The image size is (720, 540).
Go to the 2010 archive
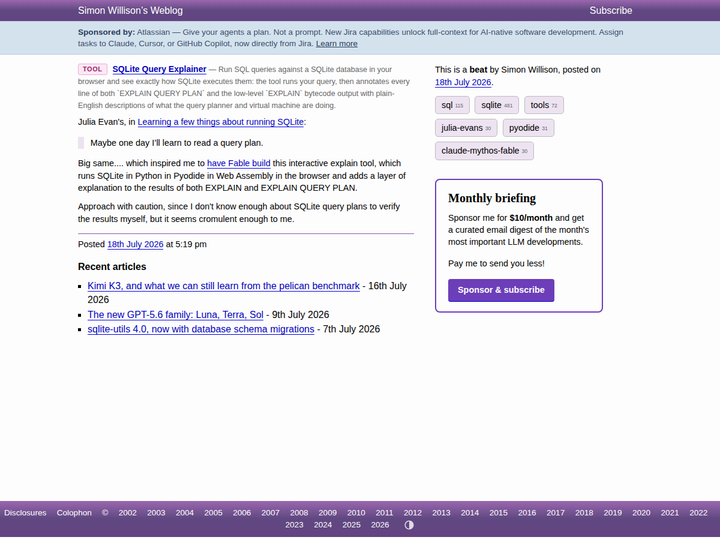pyautogui.click(x=356, y=512)
